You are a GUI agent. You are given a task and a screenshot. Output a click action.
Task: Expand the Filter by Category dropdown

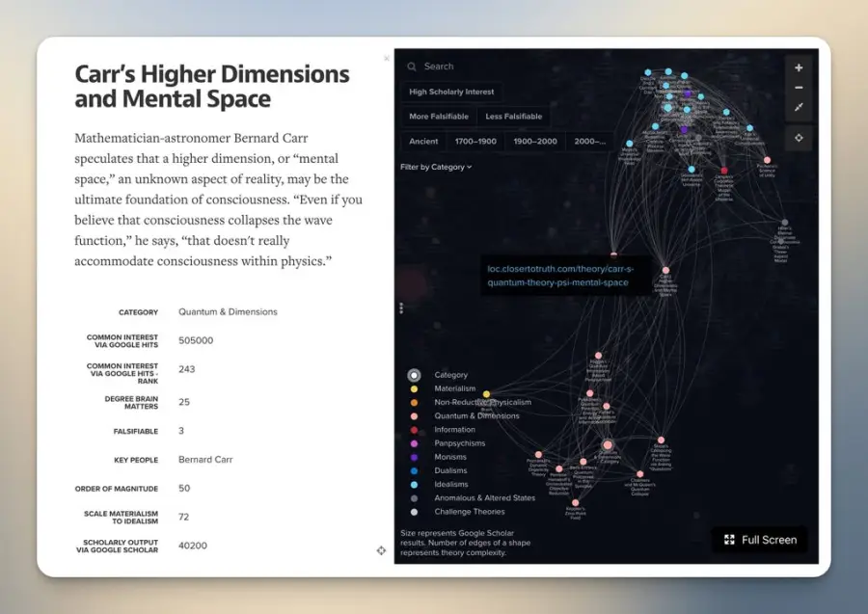(x=436, y=167)
